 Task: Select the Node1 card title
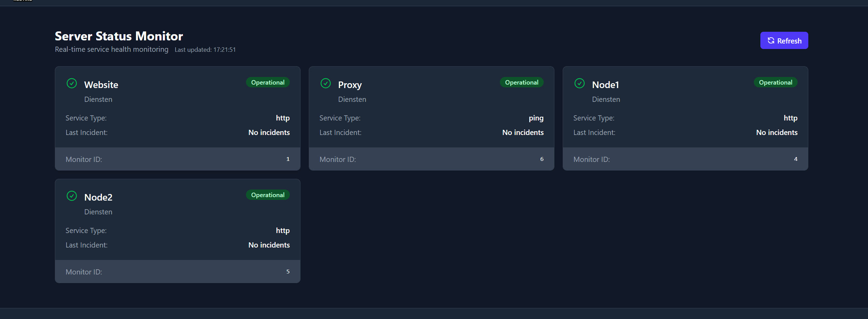pos(605,85)
